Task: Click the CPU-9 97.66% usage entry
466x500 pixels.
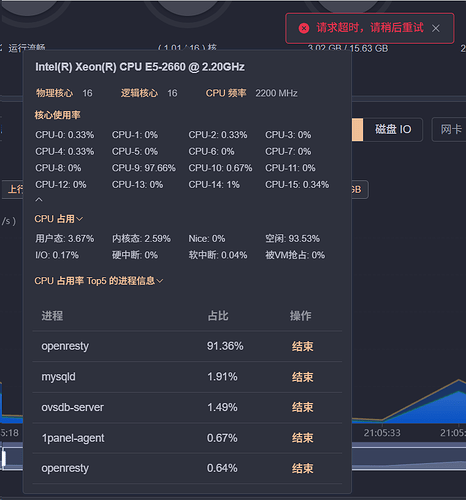Action: [x=144, y=168]
